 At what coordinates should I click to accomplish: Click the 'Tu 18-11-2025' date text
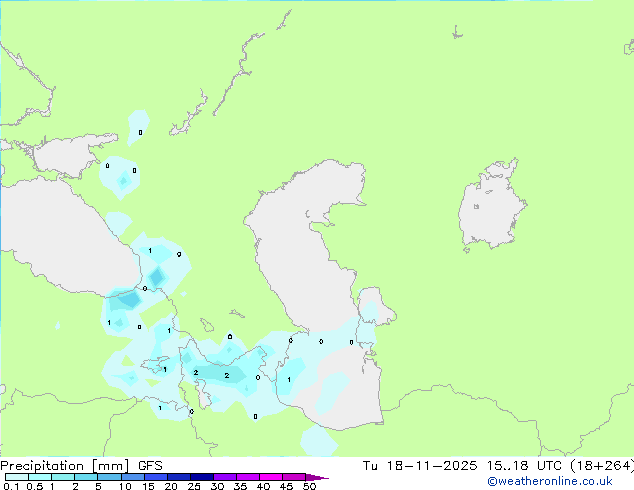[x=420, y=466]
